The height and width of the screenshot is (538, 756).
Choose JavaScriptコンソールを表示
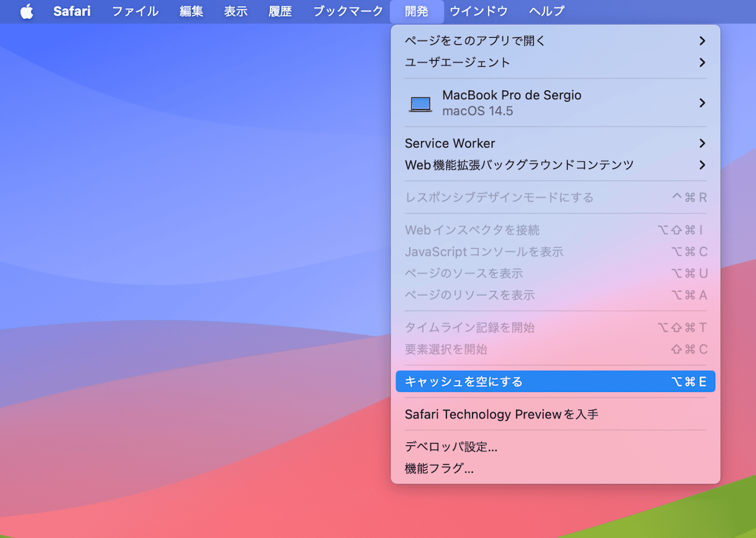click(555, 252)
